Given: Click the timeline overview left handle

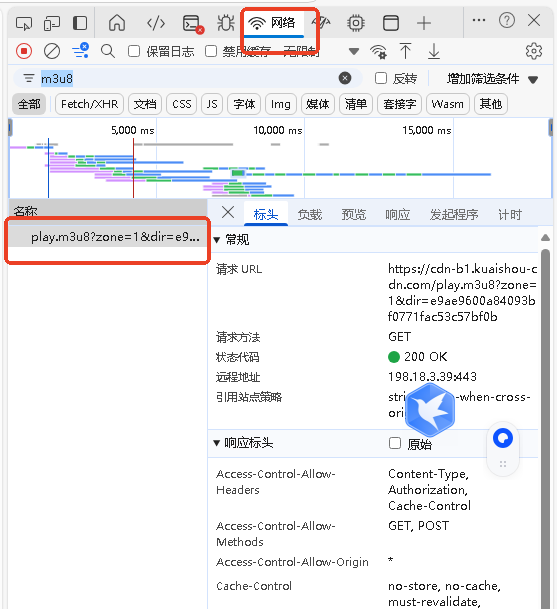Looking at the screenshot, I should click(x=10, y=128).
